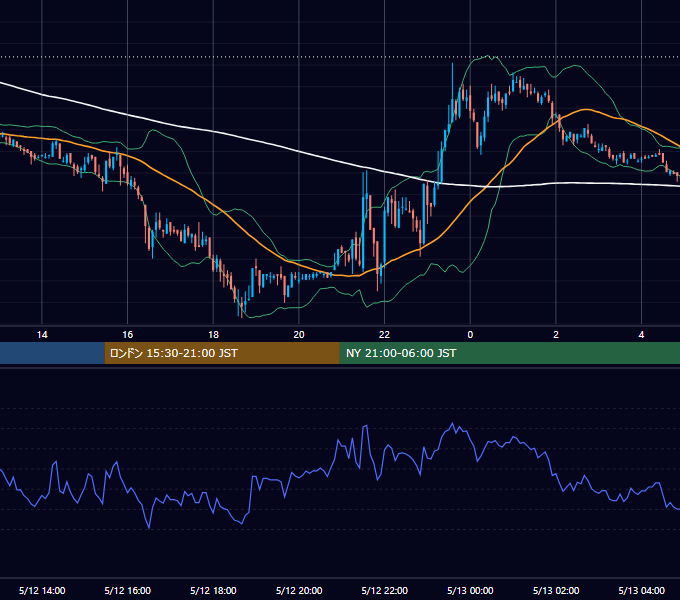680x600 pixels.
Task: Select the 4 hour axis label
Action: click(641, 335)
